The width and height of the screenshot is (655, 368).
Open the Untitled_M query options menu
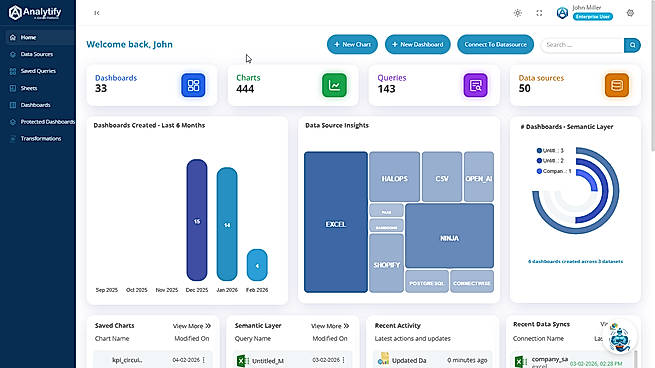[343, 360]
